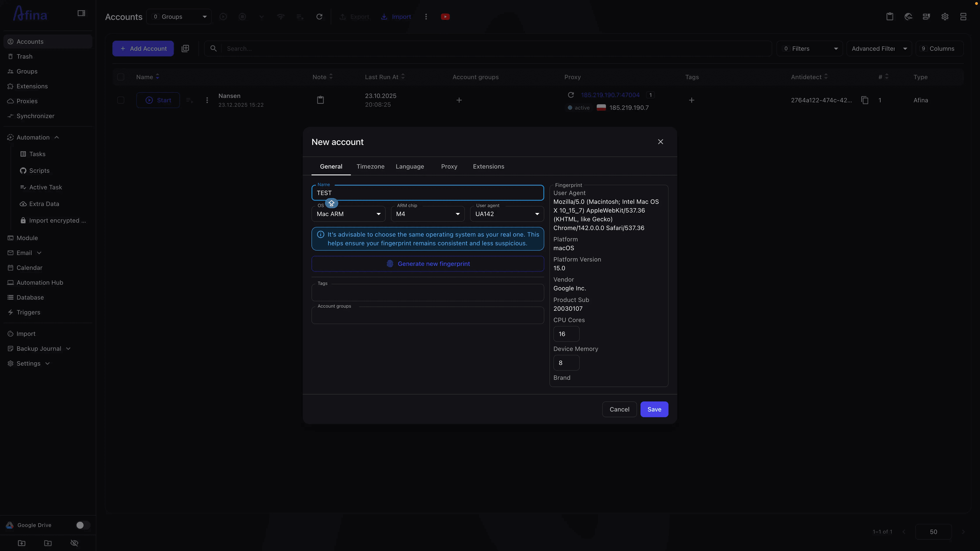
Task: Open the Scripts section in Automation sidebar
Action: (39, 170)
